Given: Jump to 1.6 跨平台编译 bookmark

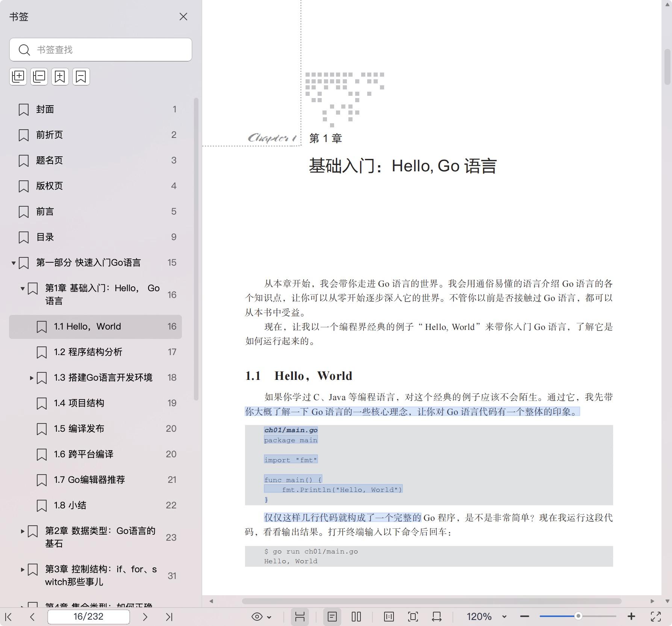Looking at the screenshot, I should (x=95, y=454).
